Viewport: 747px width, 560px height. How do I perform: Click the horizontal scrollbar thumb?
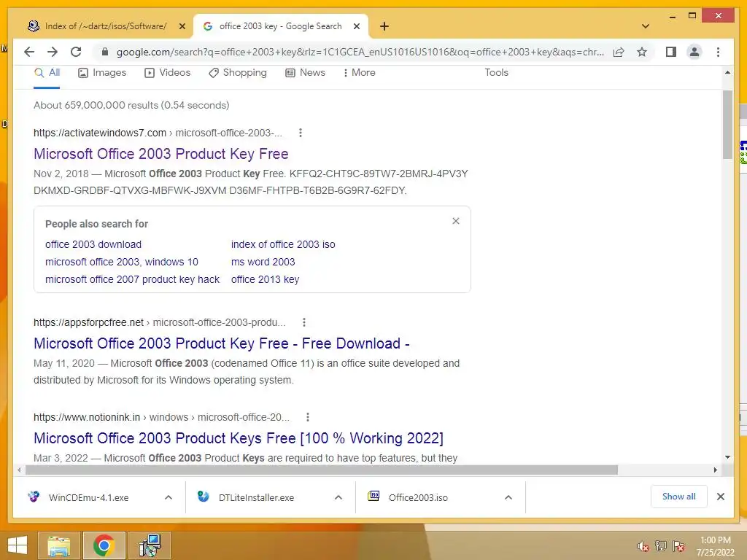click(x=322, y=470)
